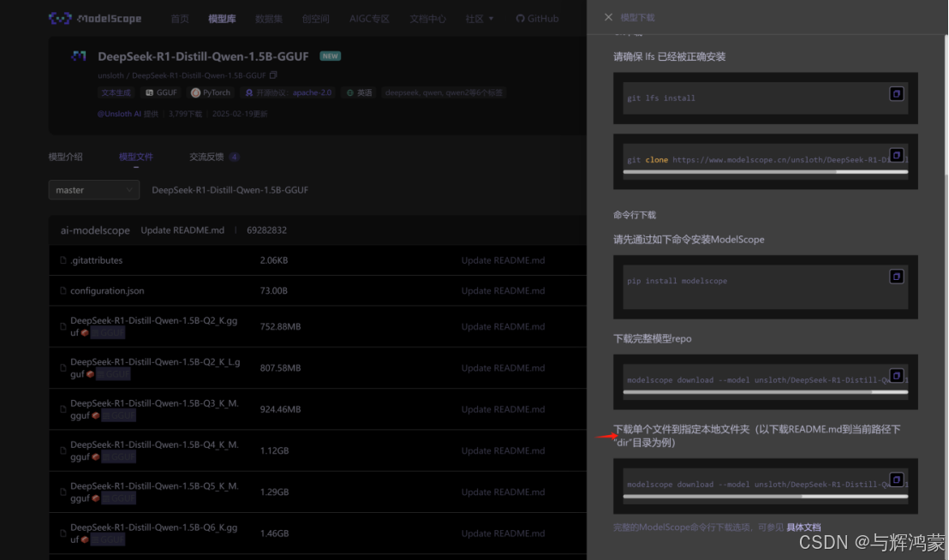This screenshot has height=560, width=949.
Task: Open AIGC专区 in the navigation
Action: point(369,19)
